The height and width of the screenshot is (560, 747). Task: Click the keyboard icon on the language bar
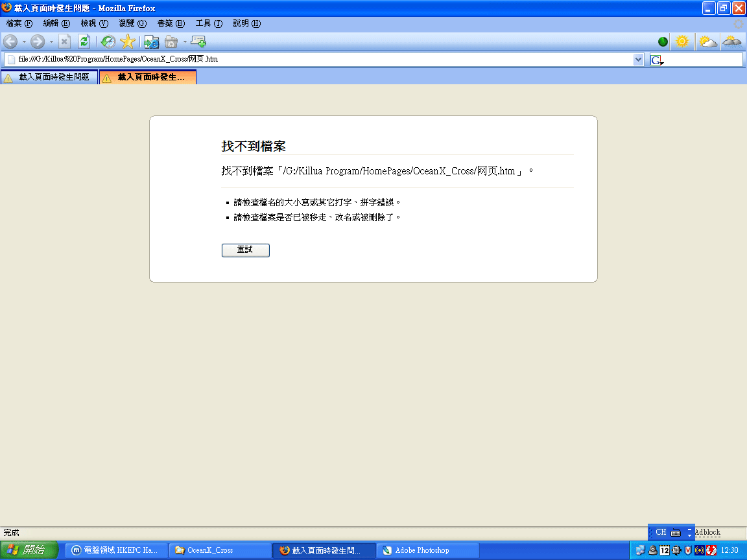[x=676, y=532]
